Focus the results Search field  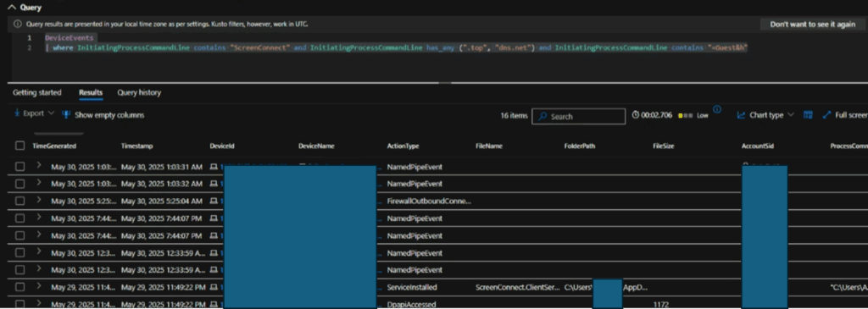578,116
